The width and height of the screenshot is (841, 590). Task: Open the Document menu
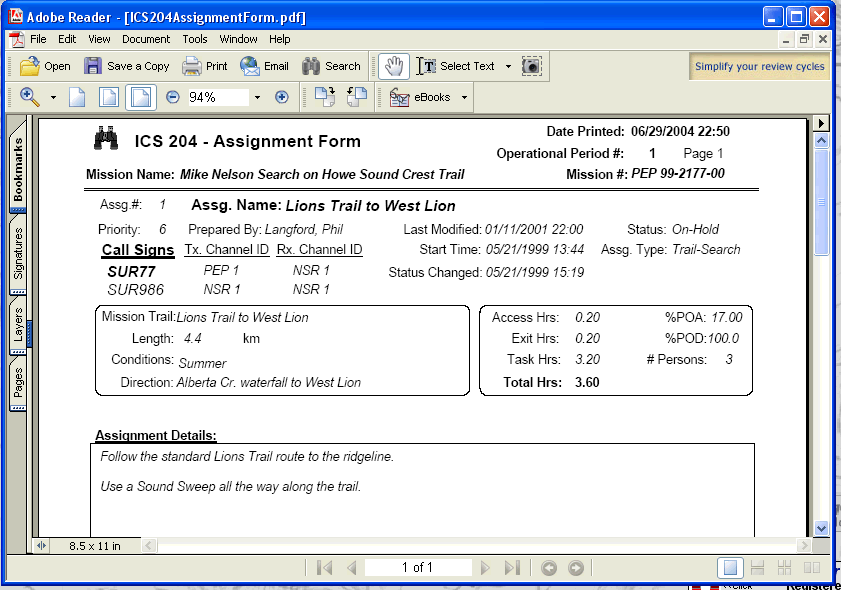point(146,39)
